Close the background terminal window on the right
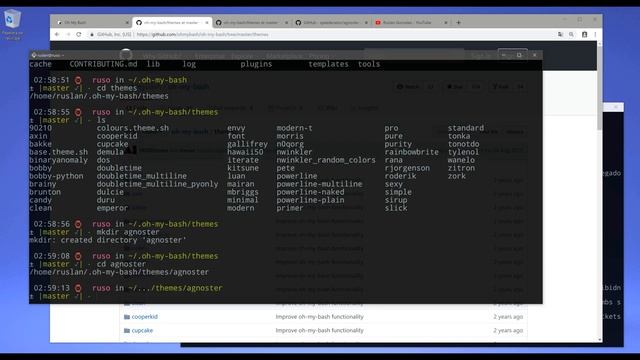Screen dimensions: 640x360 [616, 107]
